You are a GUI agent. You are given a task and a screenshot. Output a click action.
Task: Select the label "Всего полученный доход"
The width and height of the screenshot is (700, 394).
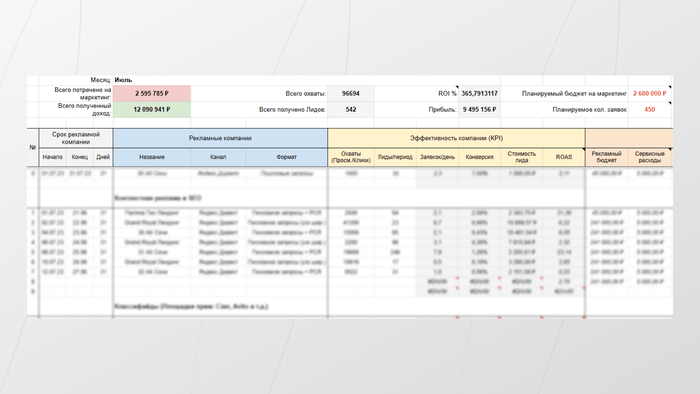(x=84, y=110)
